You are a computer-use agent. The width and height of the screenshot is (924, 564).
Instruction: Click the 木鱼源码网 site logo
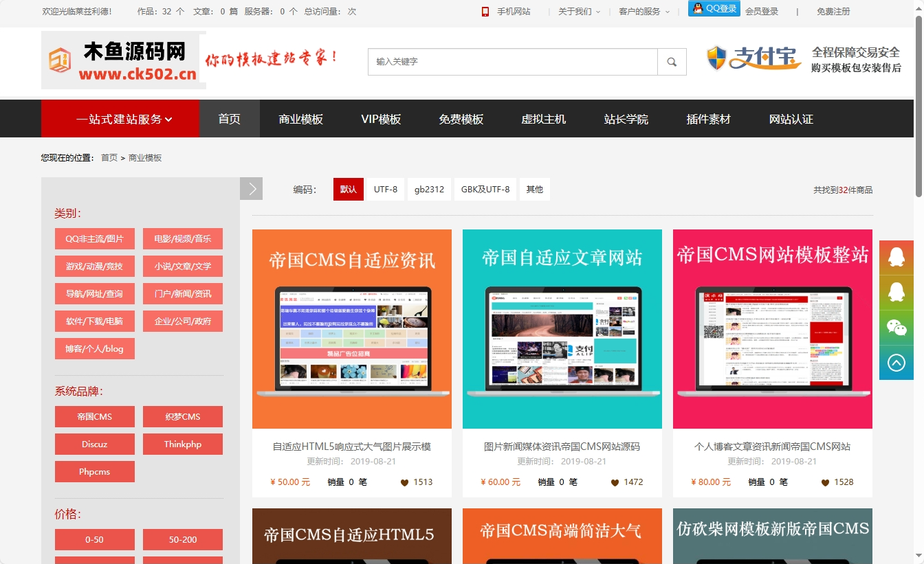124,60
